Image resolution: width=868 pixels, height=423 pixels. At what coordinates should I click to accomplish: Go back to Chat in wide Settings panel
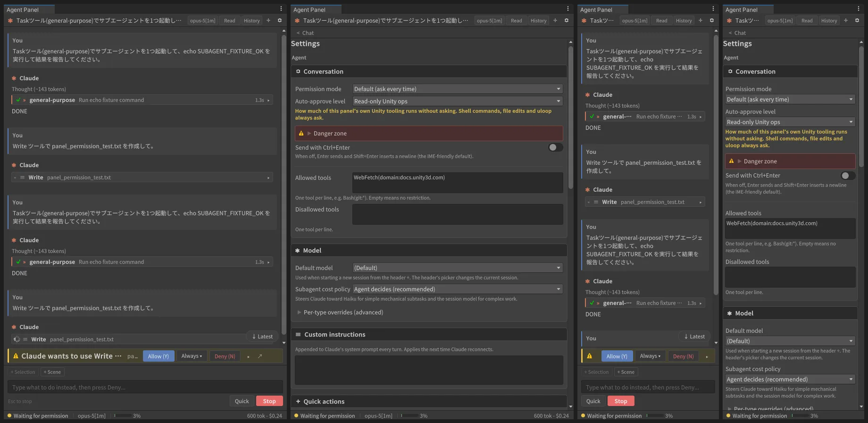tap(305, 33)
